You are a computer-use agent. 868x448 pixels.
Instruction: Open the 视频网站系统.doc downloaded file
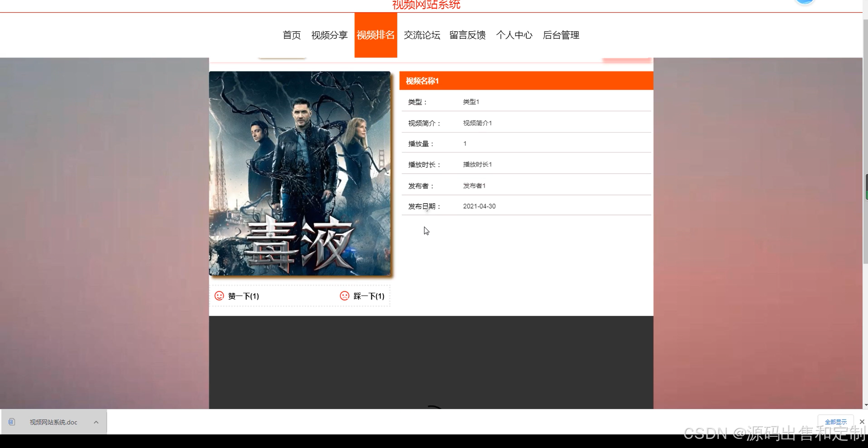(x=53, y=422)
